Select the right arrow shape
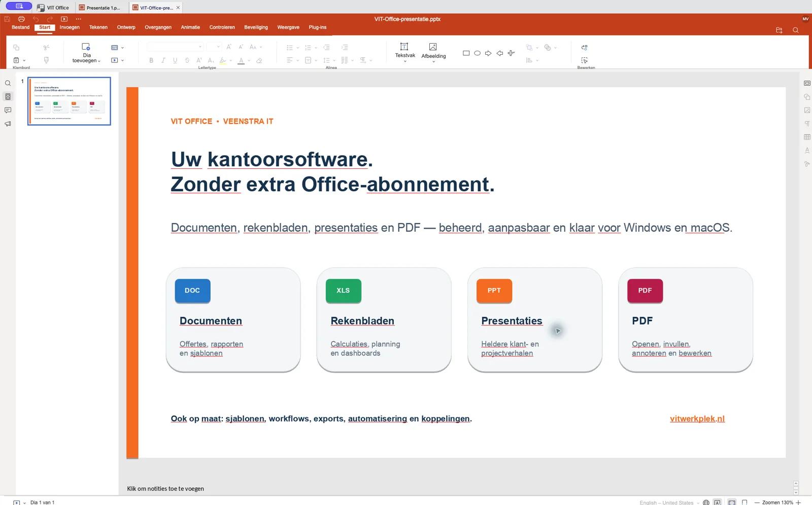The height and width of the screenshot is (505, 812). (488, 53)
